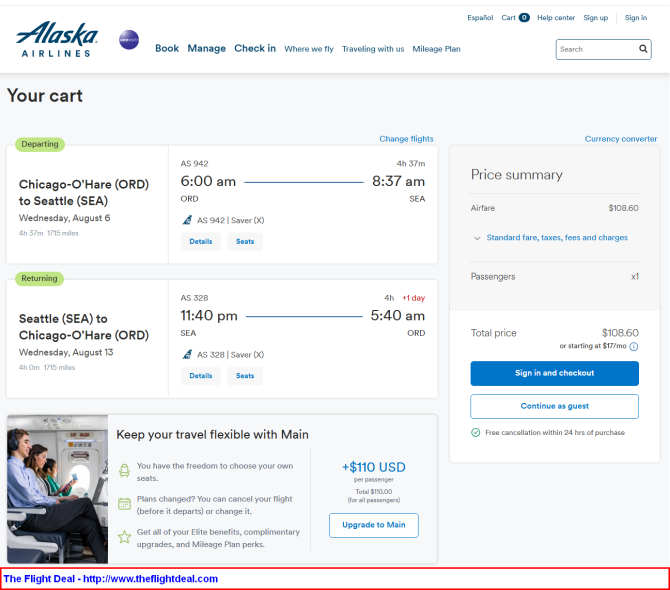The height and width of the screenshot is (590, 670).
Task: Open the Check in menu
Action: (x=255, y=48)
